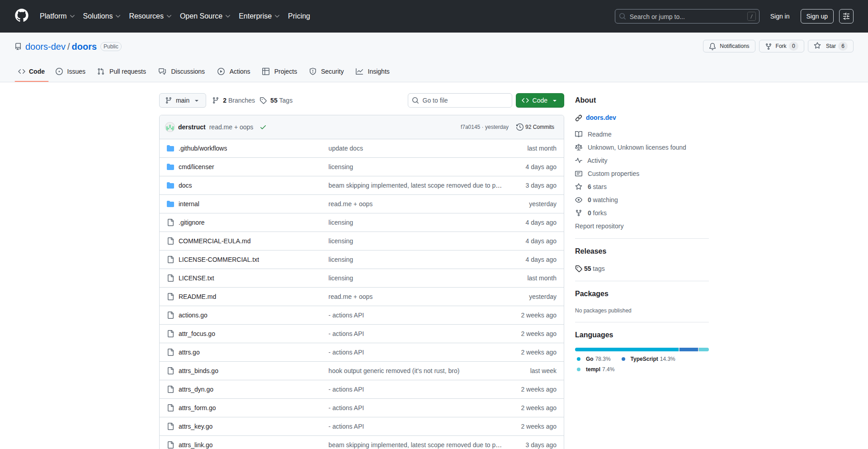Click the folder icon beside internal
The image size is (868, 449).
(170, 204)
